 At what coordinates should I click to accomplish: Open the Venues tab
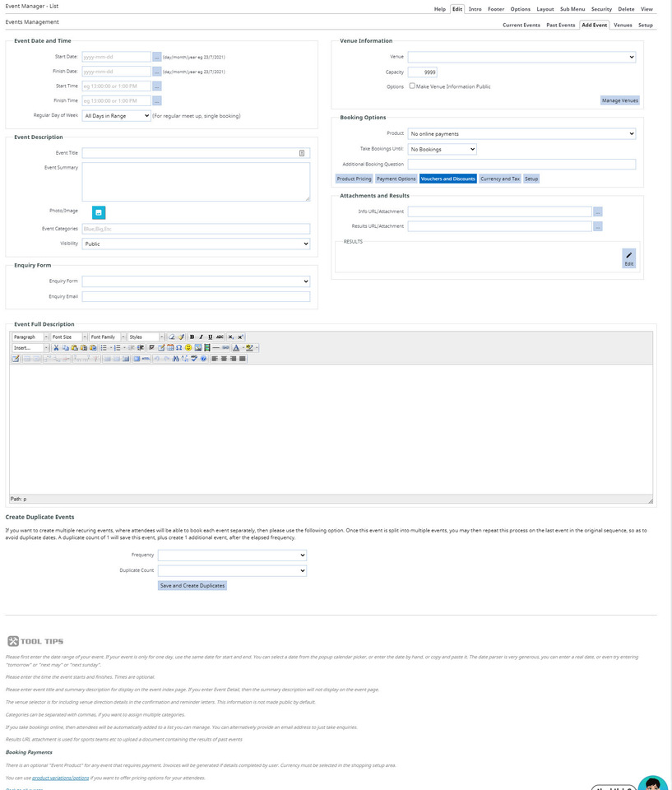[x=623, y=25]
